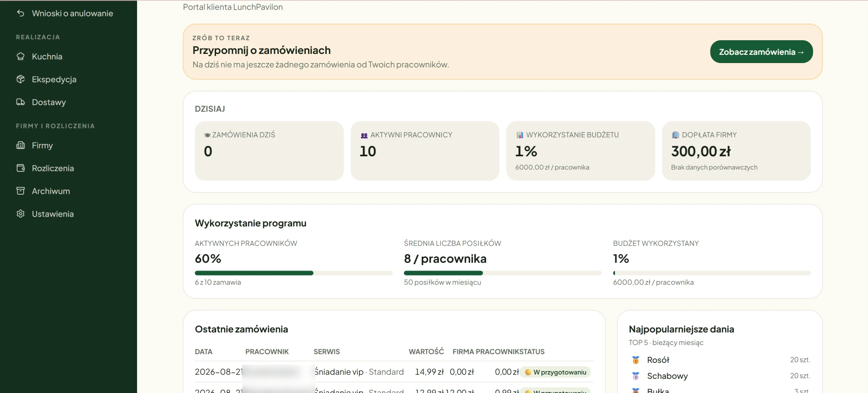This screenshot has height=393, width=868.
Task: Click the DATA column header
Action: 204,351
